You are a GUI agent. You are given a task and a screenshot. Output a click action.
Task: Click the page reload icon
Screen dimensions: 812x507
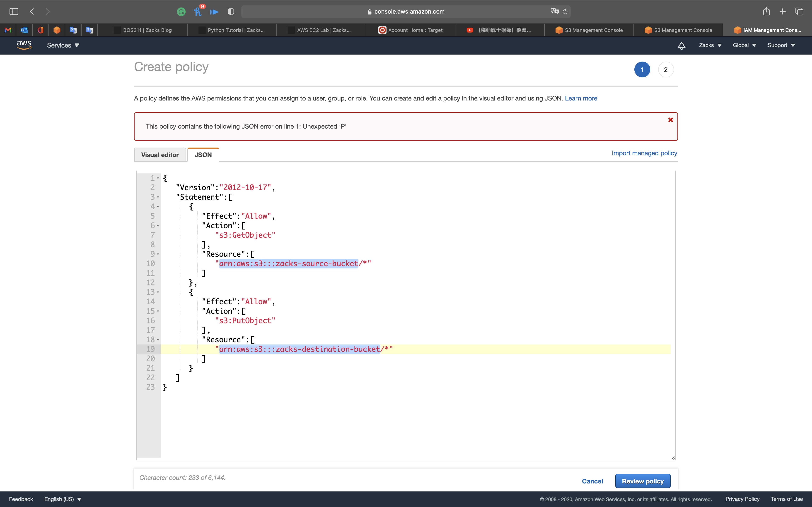tap(565, 11)
